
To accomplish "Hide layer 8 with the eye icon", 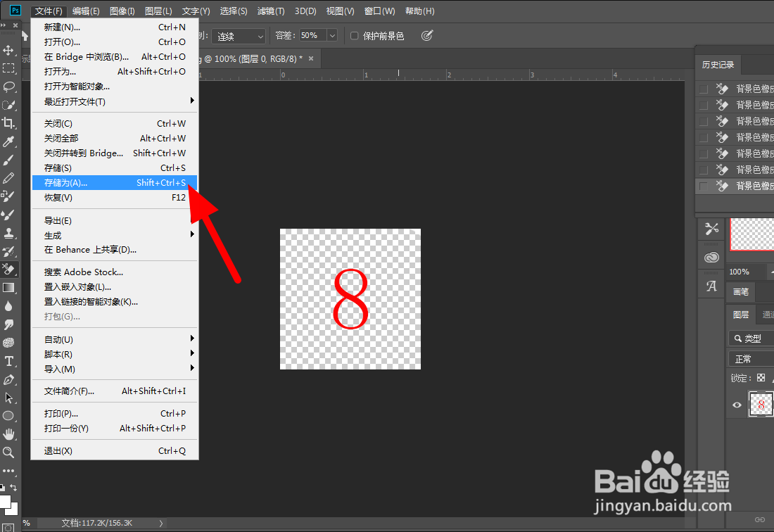I will [x=737, y=405].
